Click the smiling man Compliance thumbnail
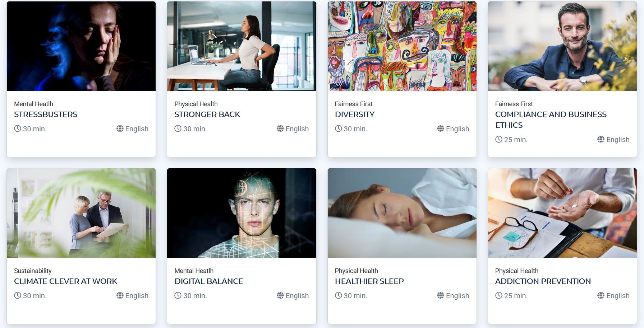Screen dimensions: 644x328 click(x=562, y=46)
